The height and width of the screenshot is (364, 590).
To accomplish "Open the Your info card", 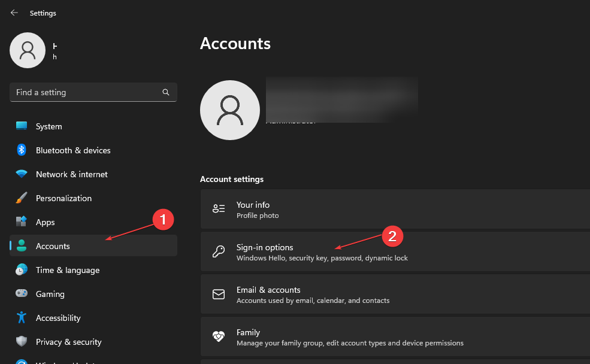I will (395, 209).
